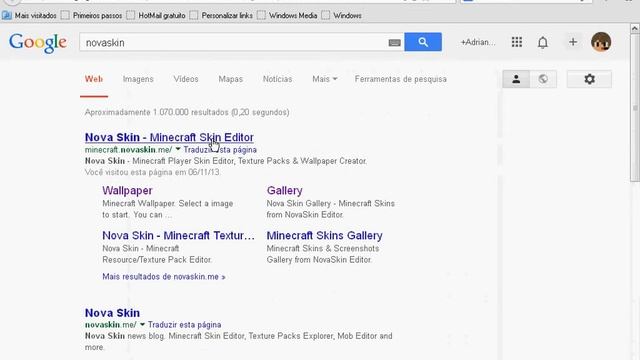640x360 pixels.
Task: Open the Google apps grid icon
Action: tap(517, 42)
